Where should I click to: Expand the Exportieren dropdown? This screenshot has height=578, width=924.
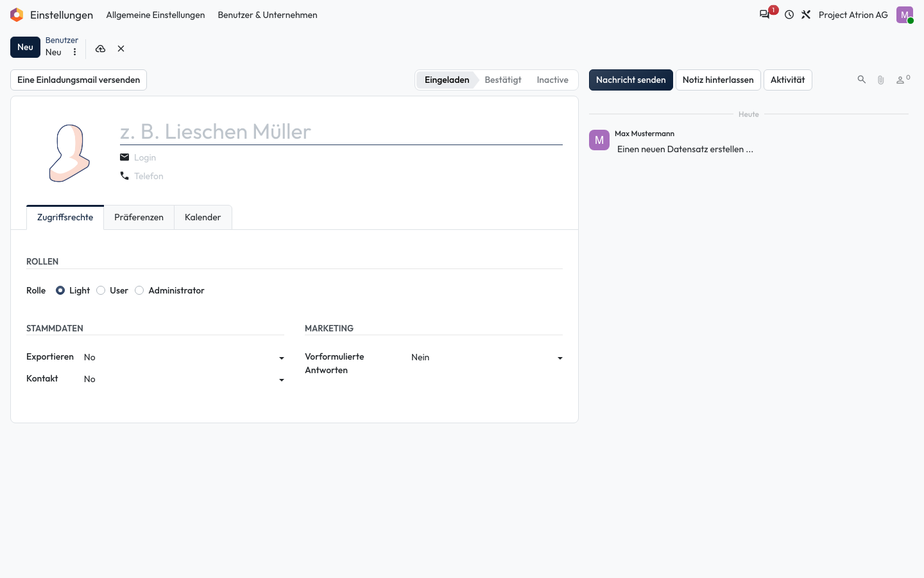[x=184, y=357]
